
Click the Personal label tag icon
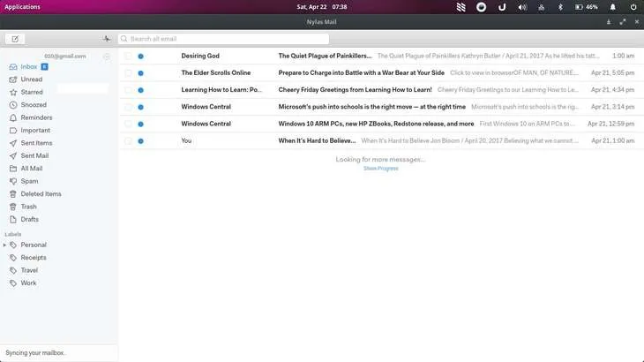[13, 245]
